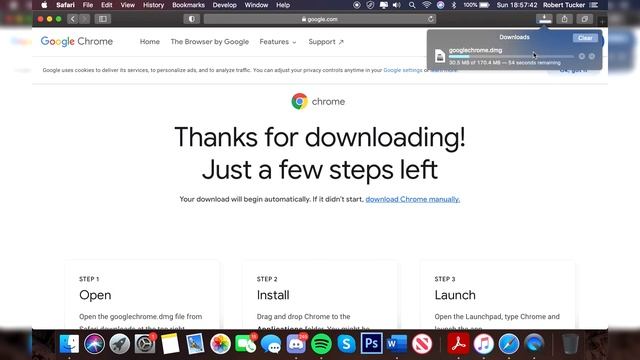Open the History menu
The height and width of the screenshot is (360, 640).
153,5
